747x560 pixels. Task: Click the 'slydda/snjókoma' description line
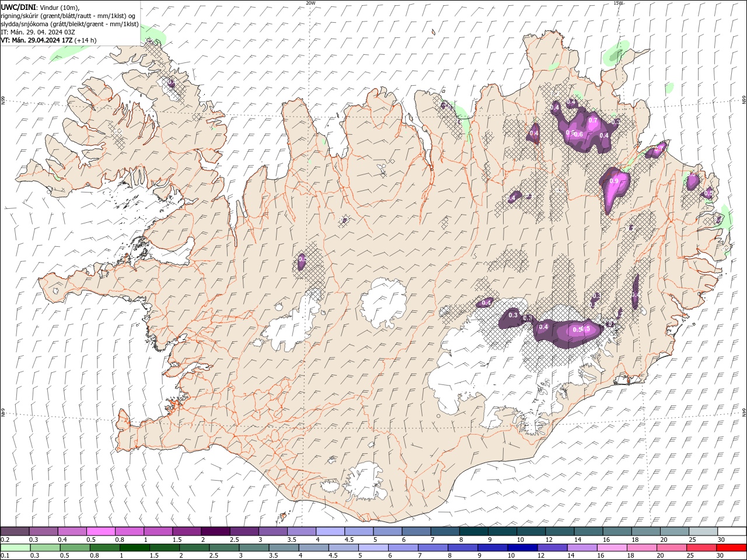69,24
